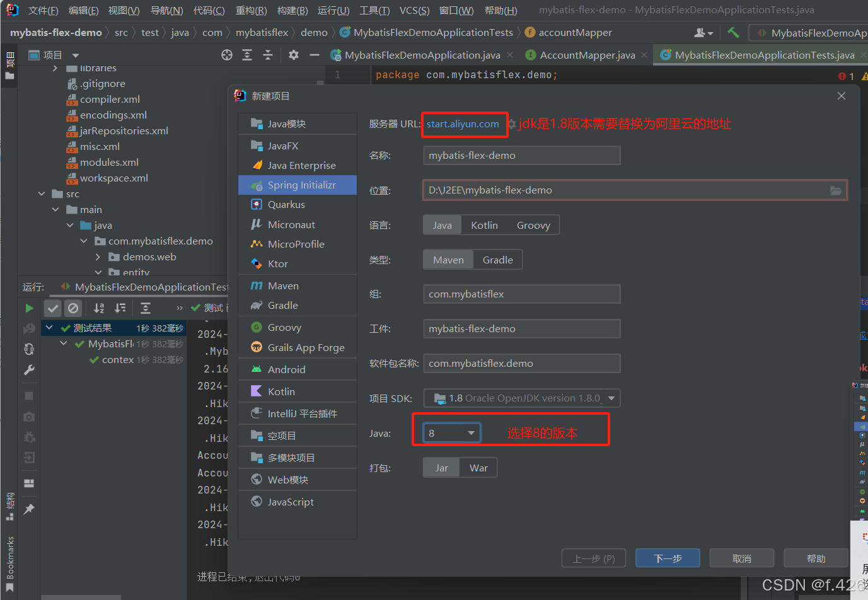Image resolution: width=868 pixels, height=600 pixels.
Task: Click 取消 cancel button
Action: (x=742, y=558)
